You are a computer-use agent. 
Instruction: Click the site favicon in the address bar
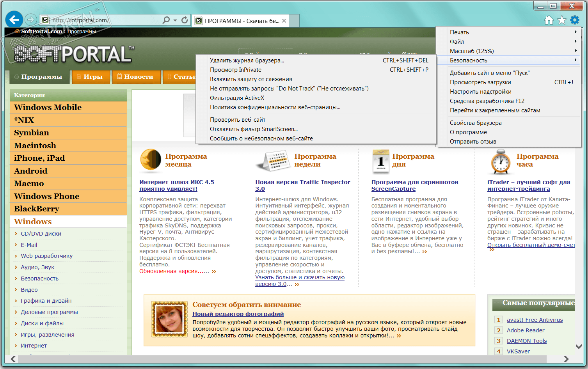[x=45, y=20]
